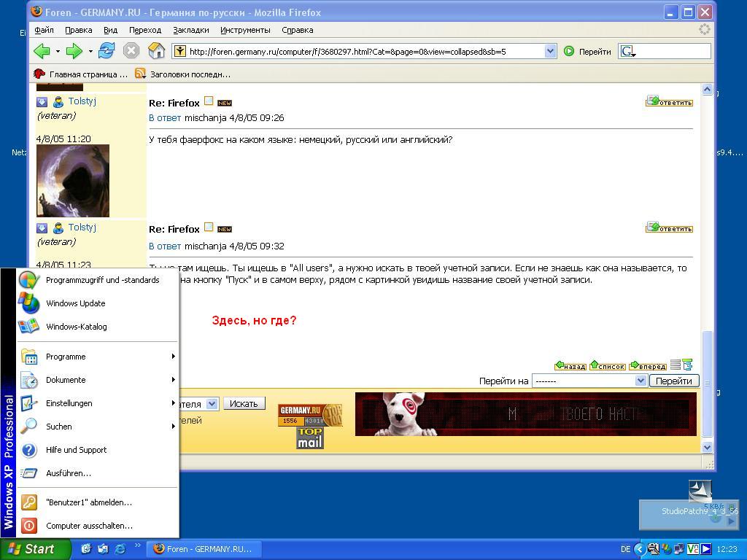The height and width of the screenshot is (560, 747).
Task: Collapse first Tolstyj post with blue arrow
Action: (x=42, y=102)
